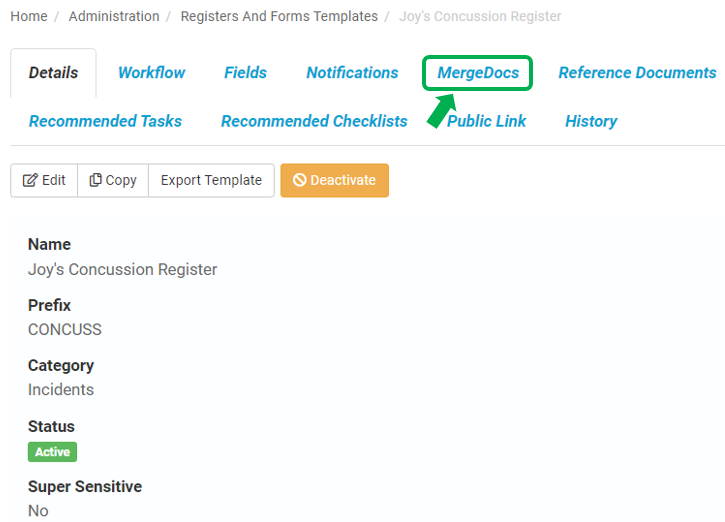Select the Details tab
Screen dimensions: 725x522
click(54, 73)
